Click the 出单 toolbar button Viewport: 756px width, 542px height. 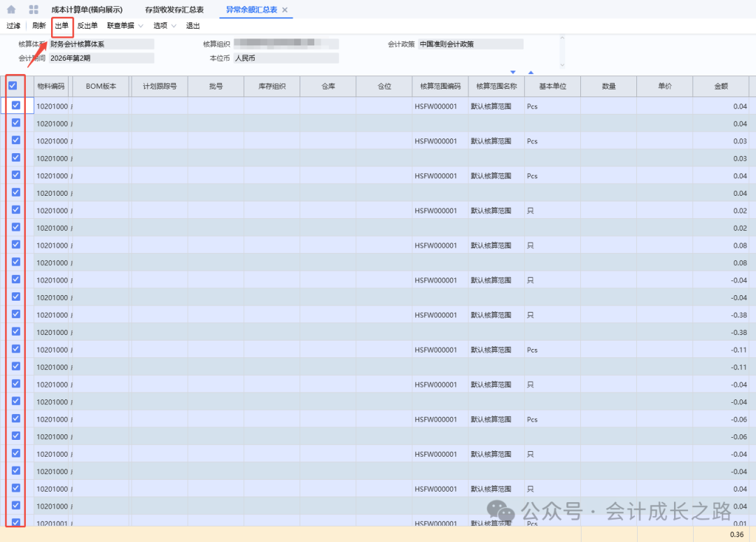click(62, 26)
